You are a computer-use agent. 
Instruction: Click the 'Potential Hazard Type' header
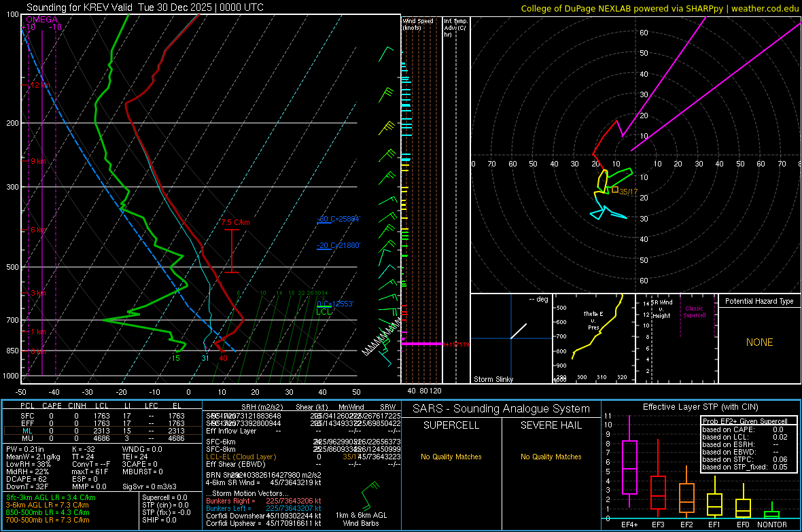pyautogui.click(x=759, y=301)
